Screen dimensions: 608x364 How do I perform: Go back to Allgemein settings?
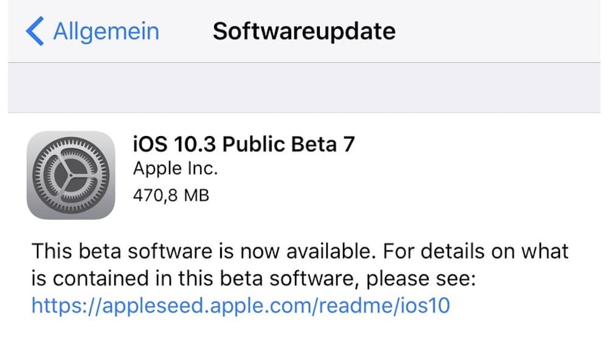(92, 31)
